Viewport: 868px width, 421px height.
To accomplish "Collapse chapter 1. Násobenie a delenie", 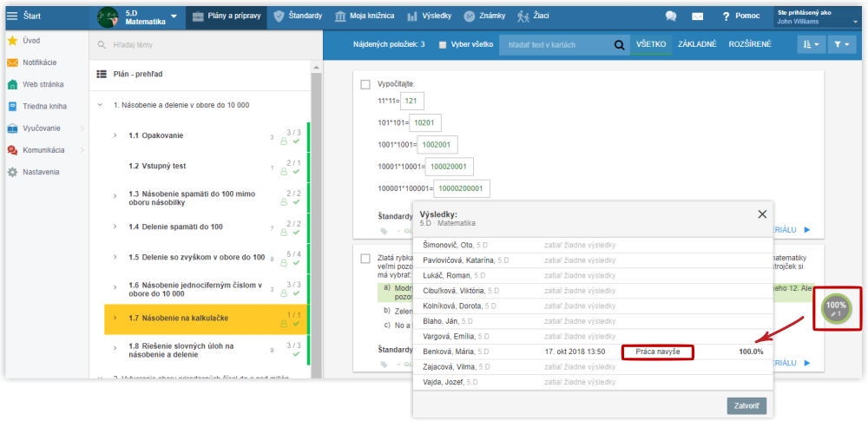I will [100, 105].
